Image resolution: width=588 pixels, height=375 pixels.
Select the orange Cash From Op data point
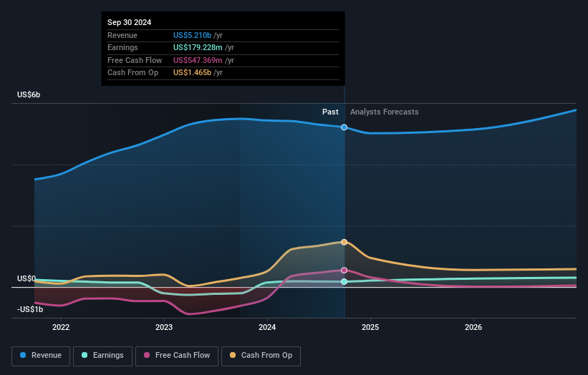344,242
